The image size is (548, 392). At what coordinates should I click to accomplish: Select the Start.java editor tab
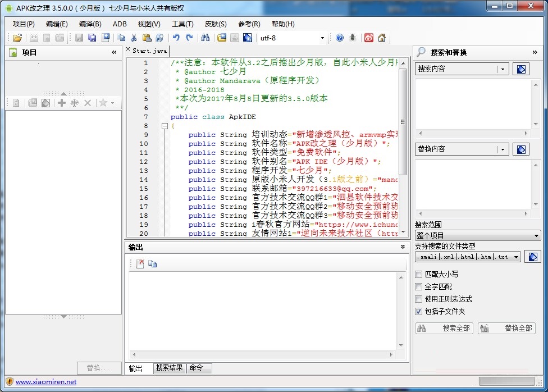tap(149, 51)
